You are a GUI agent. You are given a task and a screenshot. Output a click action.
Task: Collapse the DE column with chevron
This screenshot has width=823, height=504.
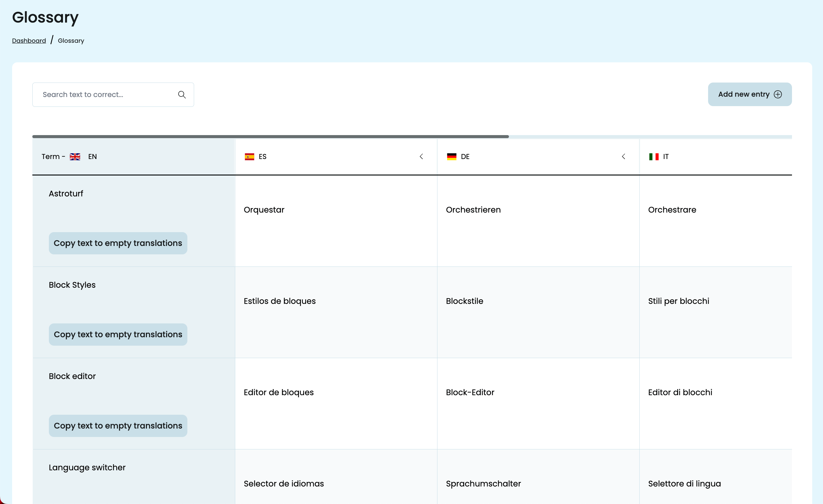pyautogui.click(x=623, y=157)
